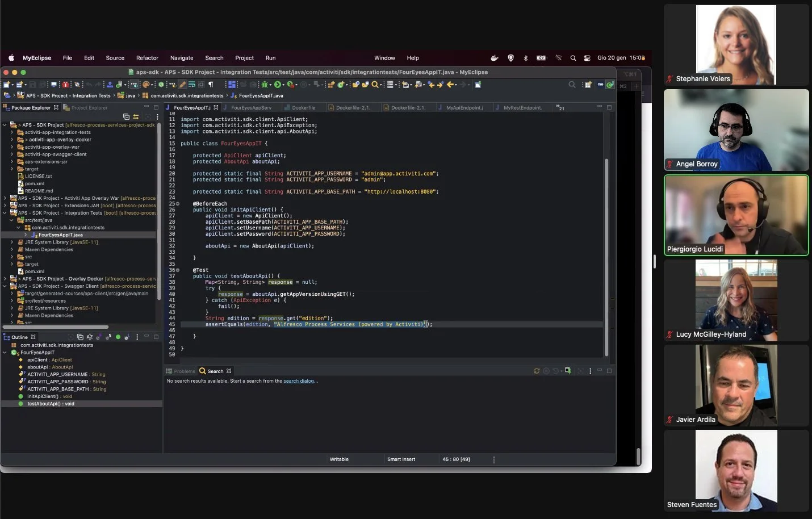Open the Navigate menu

pyautogui.click(x=182, y=58)
